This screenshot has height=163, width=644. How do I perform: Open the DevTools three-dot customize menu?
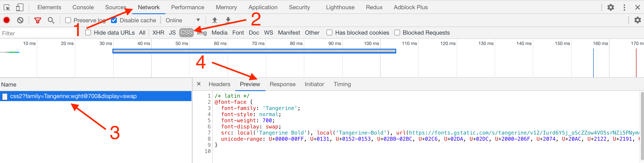[624, 7]
